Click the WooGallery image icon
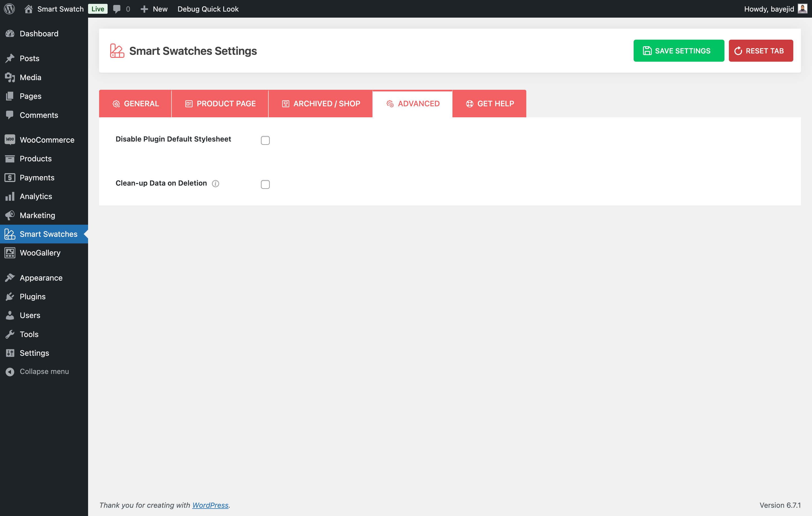 click(10, 253)
